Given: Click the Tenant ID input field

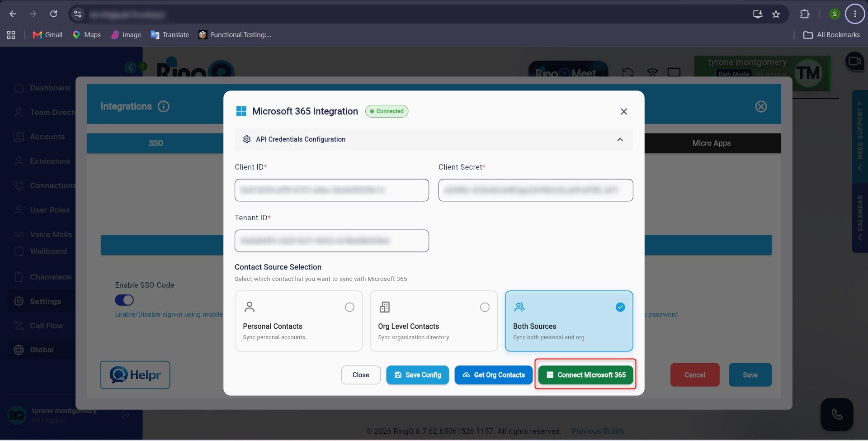Looking at the screenshot, I should pos(332,241).
